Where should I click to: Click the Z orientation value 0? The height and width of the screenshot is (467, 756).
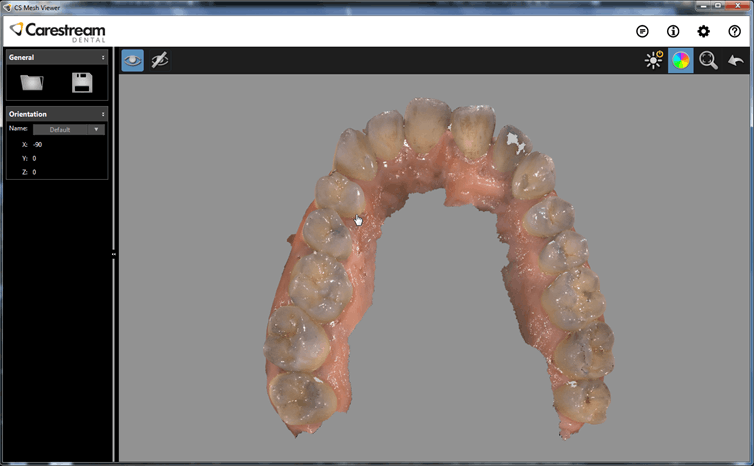coord(34,172)
